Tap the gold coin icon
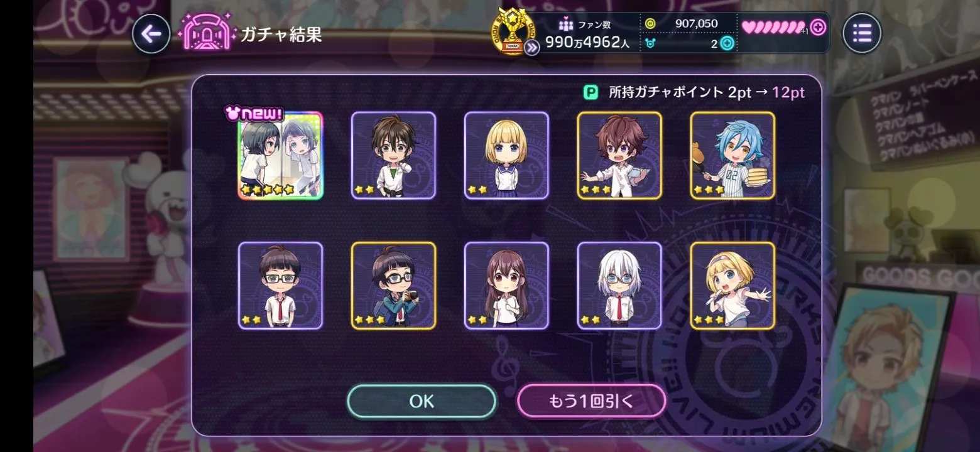Image resolution: width=980 pixels, height=452 pixels. click(650, 24)
